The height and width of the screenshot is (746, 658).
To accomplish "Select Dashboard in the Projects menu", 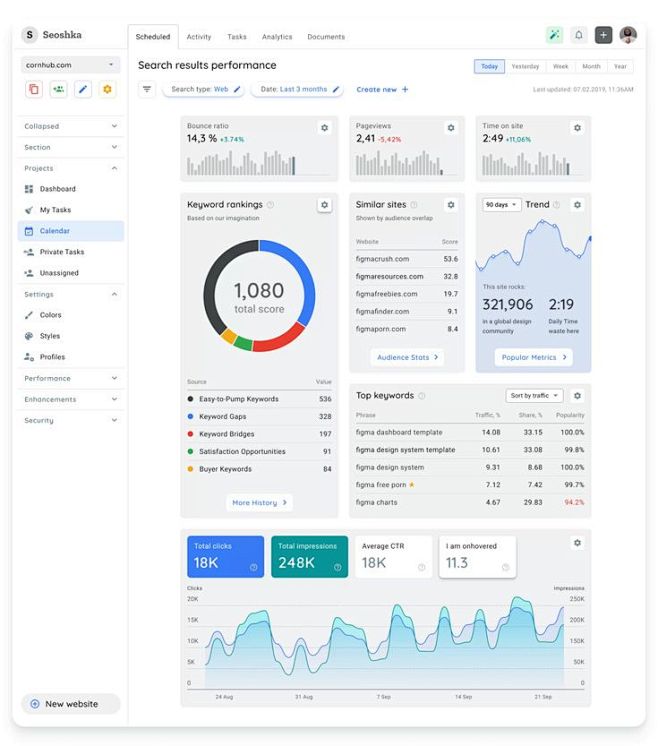I will 57,189.
